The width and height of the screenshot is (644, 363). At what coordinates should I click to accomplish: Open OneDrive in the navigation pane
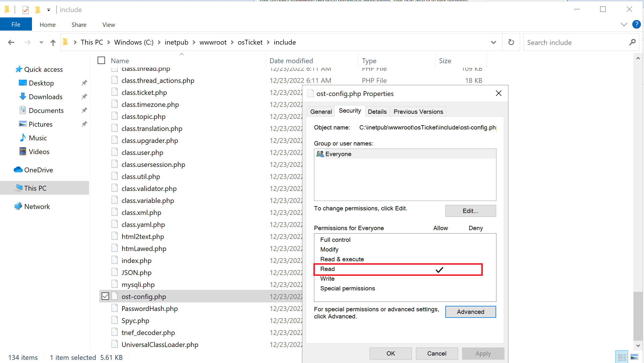pyautogui.click(x=39, y=170)
